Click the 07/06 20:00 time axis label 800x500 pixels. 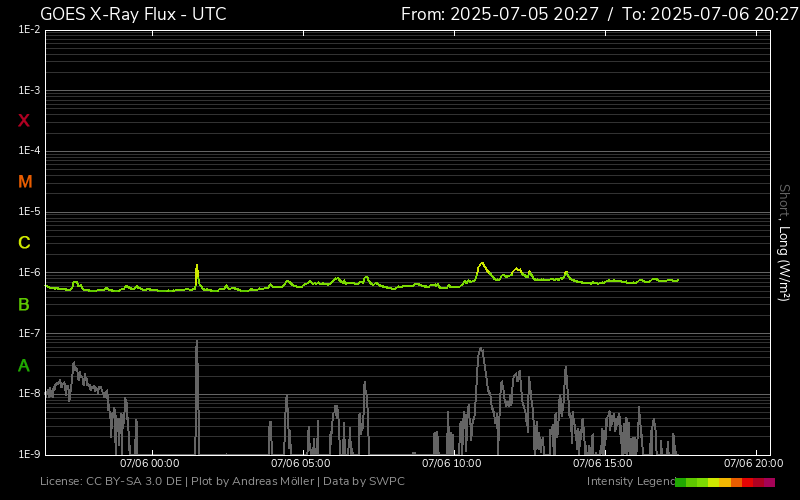[753, 463]
